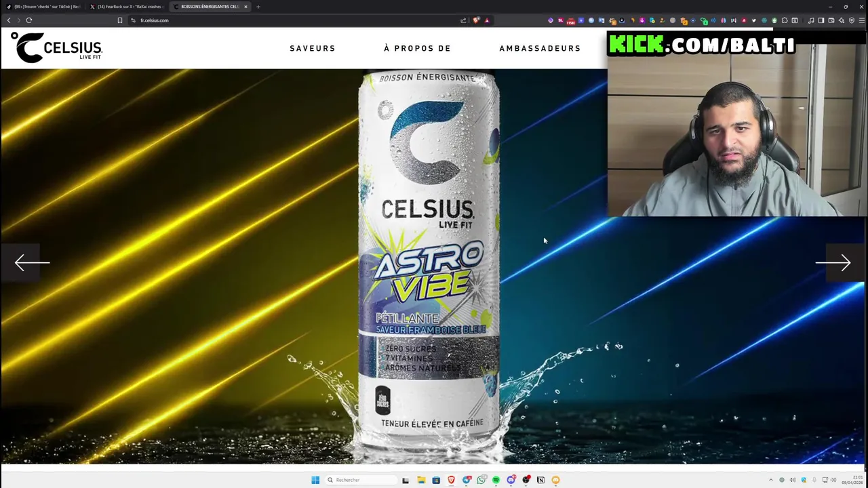Toggle browser sidebar panel icon
The height and width of the screenshot is (488, 868).
click(821, 20)
